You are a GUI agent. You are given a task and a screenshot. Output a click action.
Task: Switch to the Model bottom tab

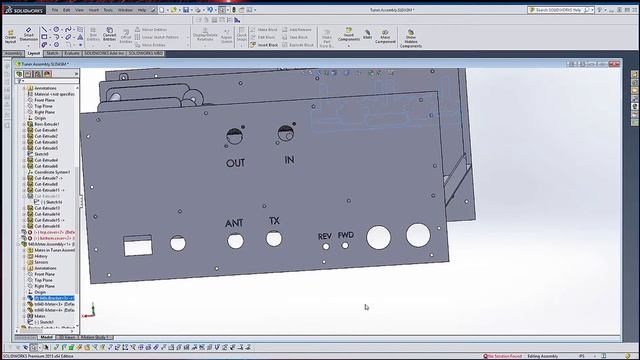[x=46, y=338]
